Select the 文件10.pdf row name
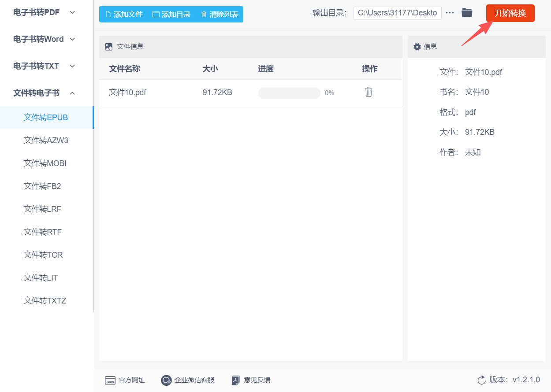 [128, 92]
